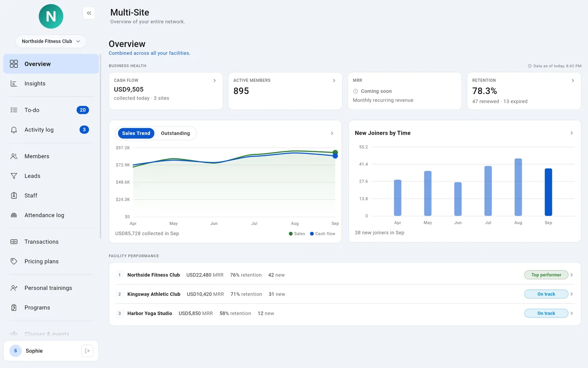
Task: Click the Attendance log fingerprint icon
Action: (14, 215)
